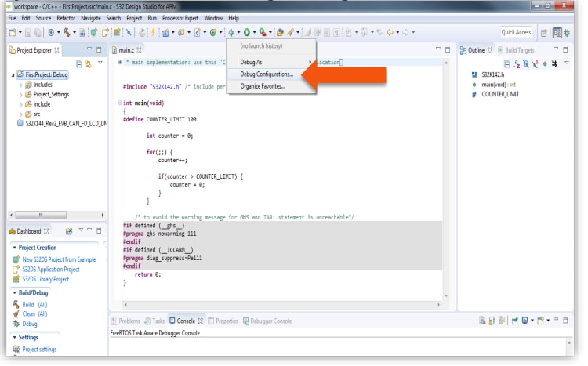Image resolution: width=588 pixels, height=366 pixels.
Task: Open the Project Explorer view menu dropdown
Action: pyautogui.click(x=100, y=63)
